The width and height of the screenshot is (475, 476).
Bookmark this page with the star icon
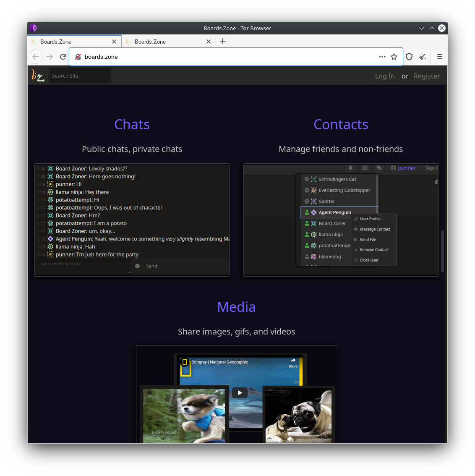coord(394,57)
